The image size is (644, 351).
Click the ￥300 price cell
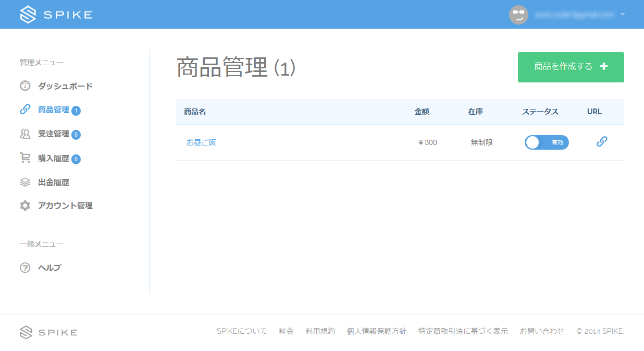(x=428, y=142)
